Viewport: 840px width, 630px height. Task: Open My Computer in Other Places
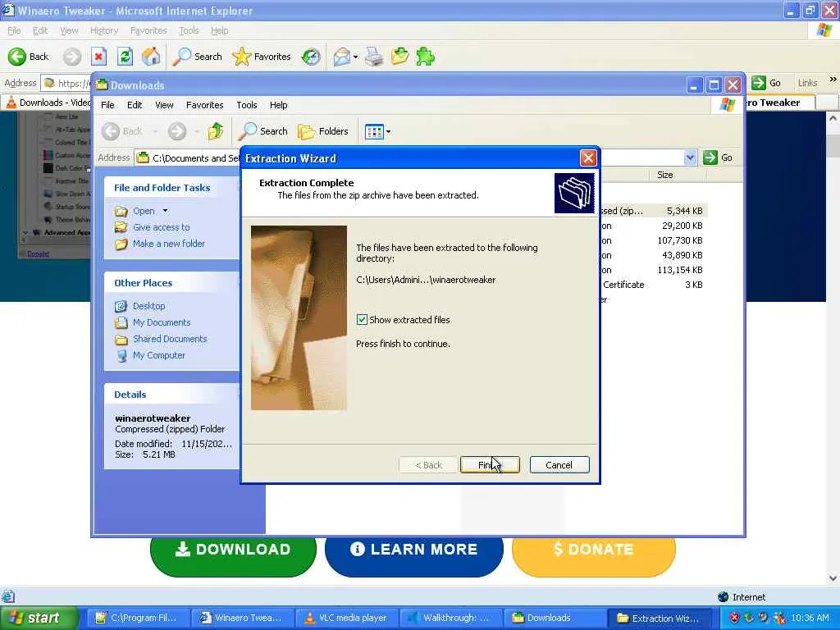(159, 355)
